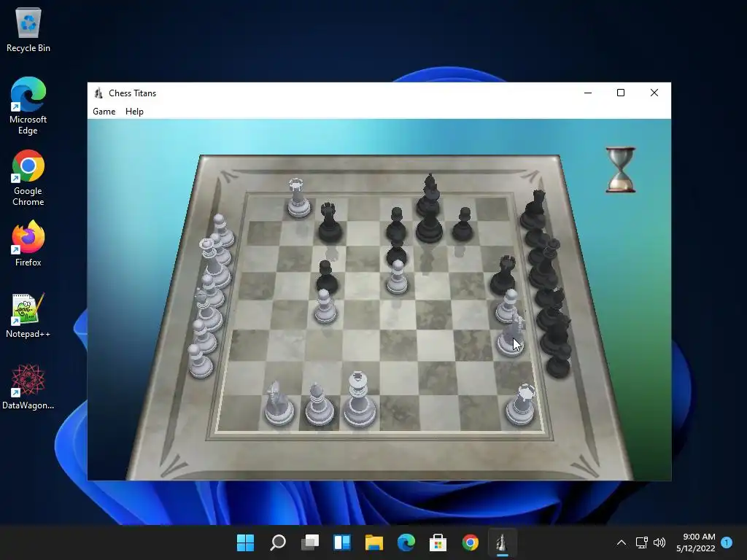The image size is (747, 560).
Task: Open Microsoft Store from the taskbar
Action: pos(438,542)
